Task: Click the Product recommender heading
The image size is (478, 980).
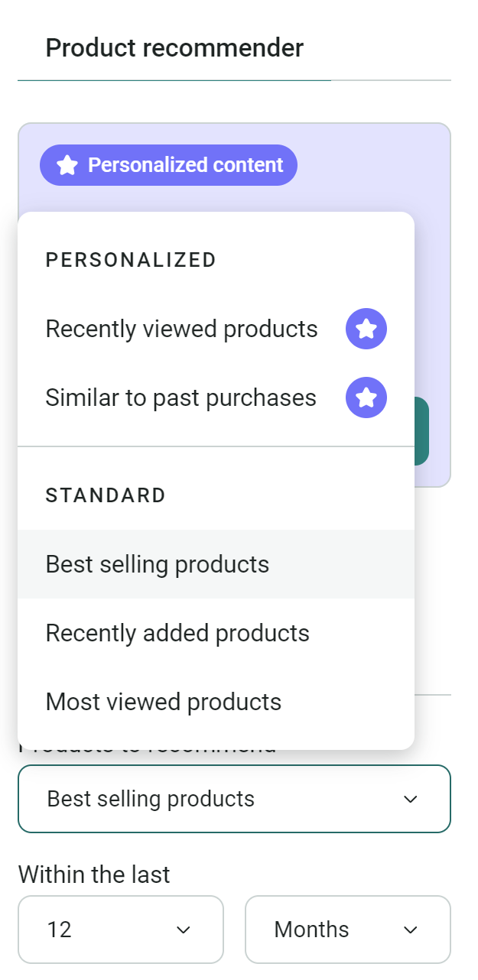Action: click(174, 47)
